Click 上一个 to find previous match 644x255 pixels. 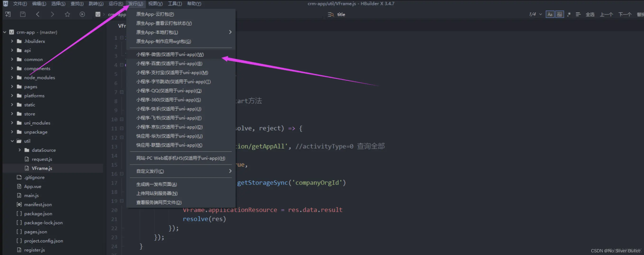pyautogui.click(x=606, y=14)
